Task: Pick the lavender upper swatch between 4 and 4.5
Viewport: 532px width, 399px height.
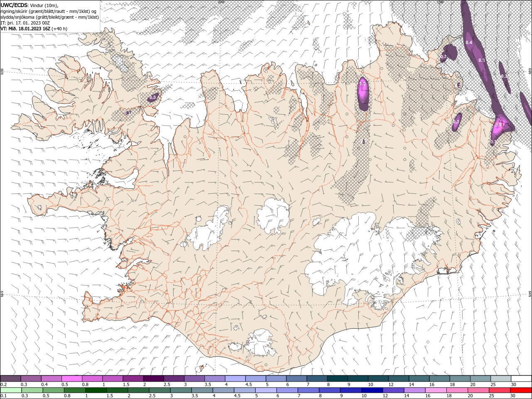Action: [x=235, y=378]
